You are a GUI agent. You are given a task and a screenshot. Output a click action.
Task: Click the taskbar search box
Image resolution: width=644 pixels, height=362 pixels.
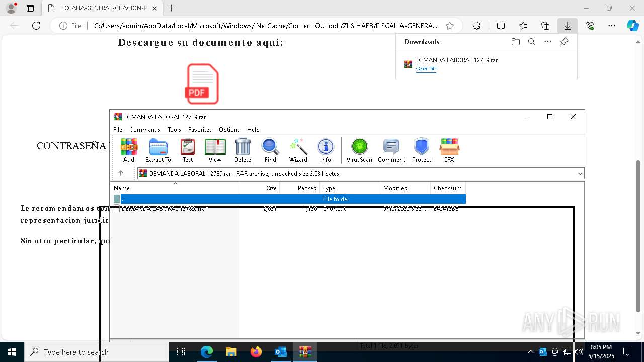(97, 352)
